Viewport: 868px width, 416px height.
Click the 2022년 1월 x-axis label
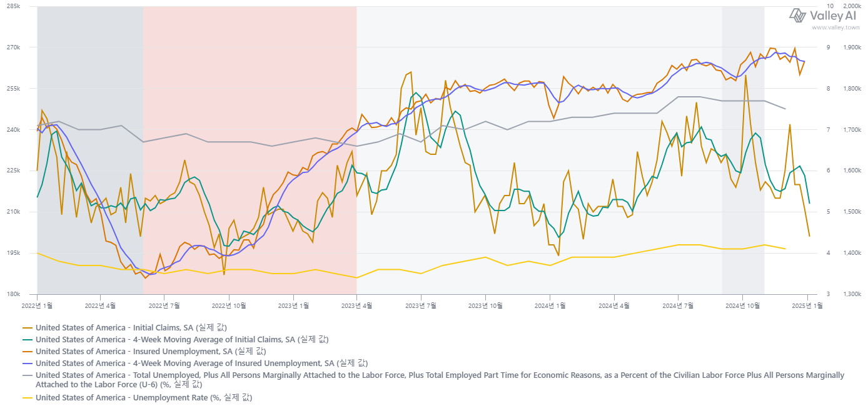pos(38,305)
